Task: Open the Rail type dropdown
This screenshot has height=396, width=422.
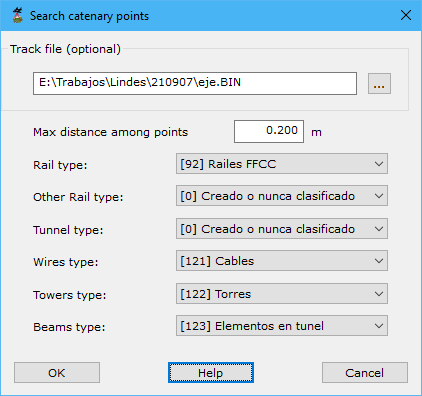Action: pos(282,164)
